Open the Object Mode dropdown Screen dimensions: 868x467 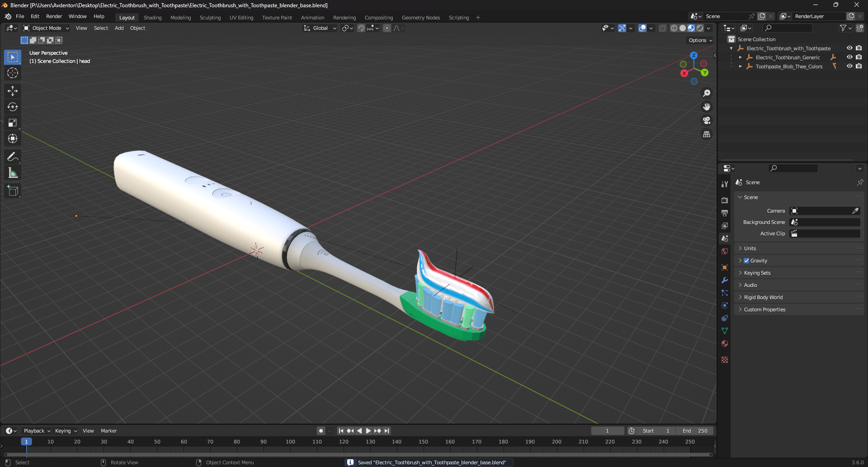46,28
